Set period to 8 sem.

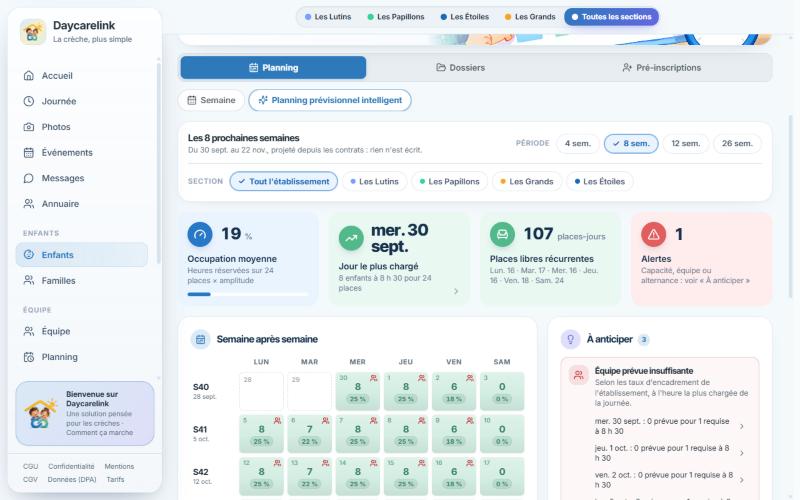point(631,143)
